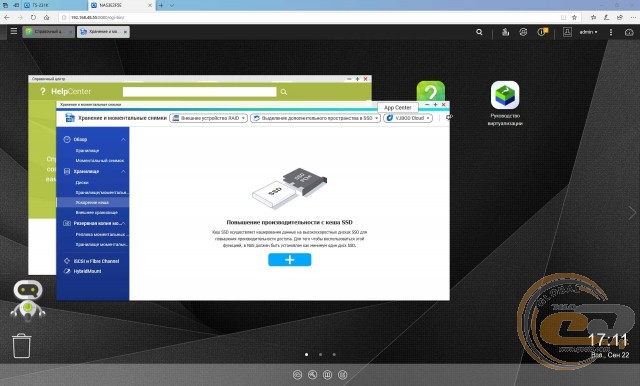Select third desktop page dot
This screenshot has width=640, height=386.
334,355
